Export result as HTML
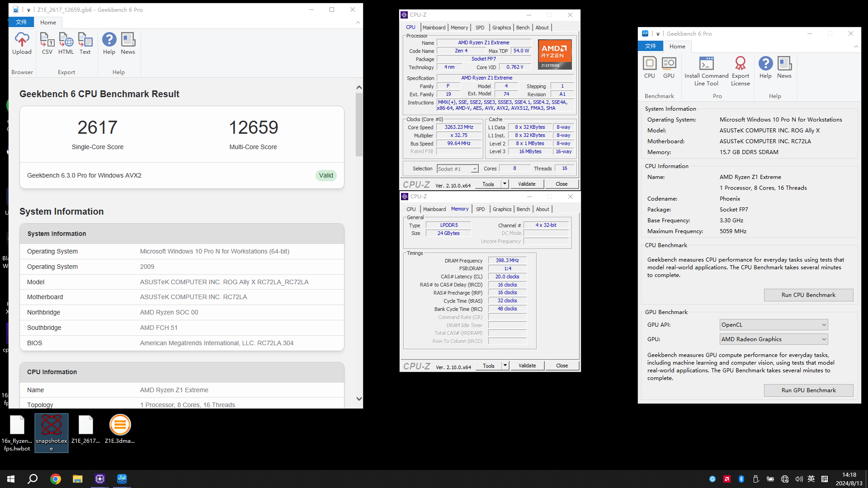868x488 pixels. coord(66,44)
